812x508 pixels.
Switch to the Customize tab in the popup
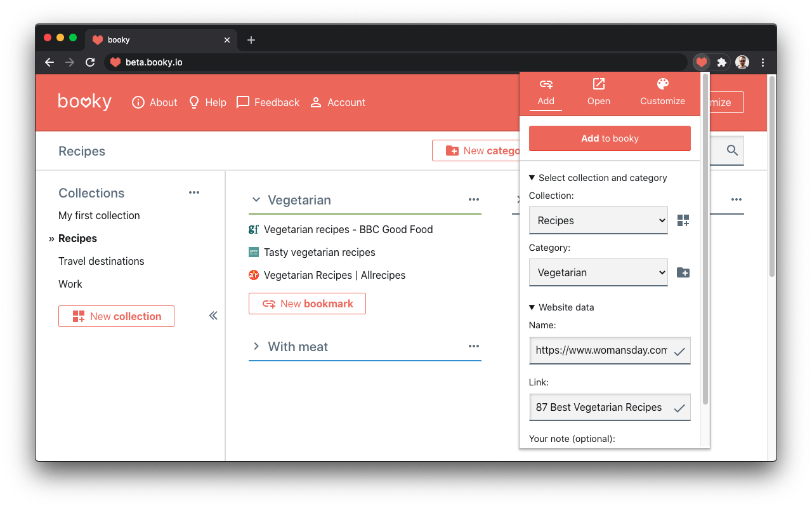pos(662,92)
